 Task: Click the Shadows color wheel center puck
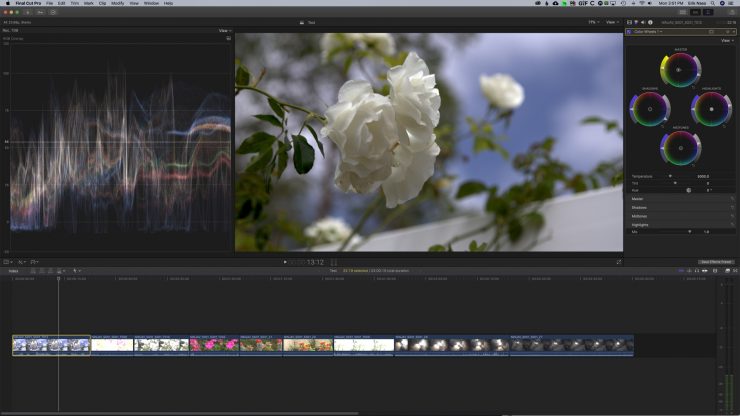click(x=649, y=108)
